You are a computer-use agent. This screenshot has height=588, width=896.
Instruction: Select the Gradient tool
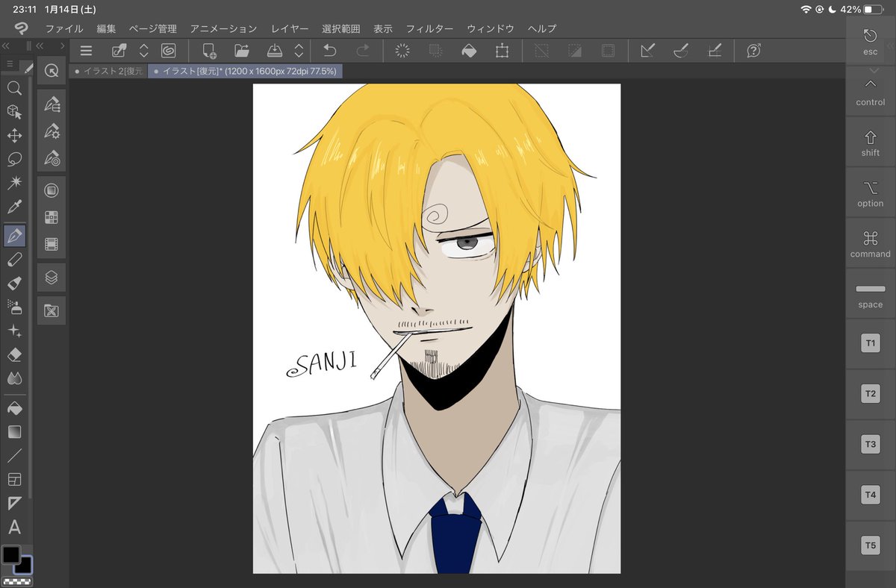[14, 432]
